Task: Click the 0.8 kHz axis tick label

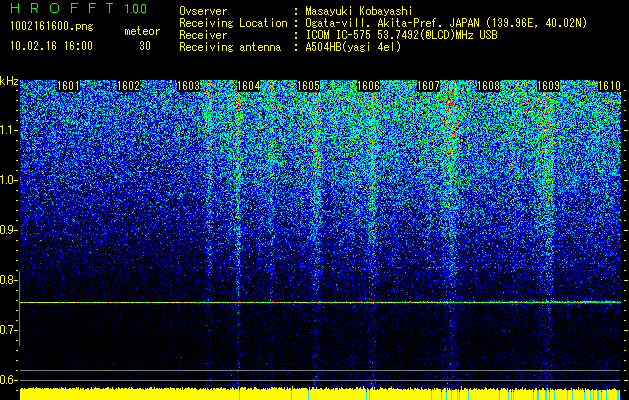Action: pyautogui.click(x=9, y=280)
